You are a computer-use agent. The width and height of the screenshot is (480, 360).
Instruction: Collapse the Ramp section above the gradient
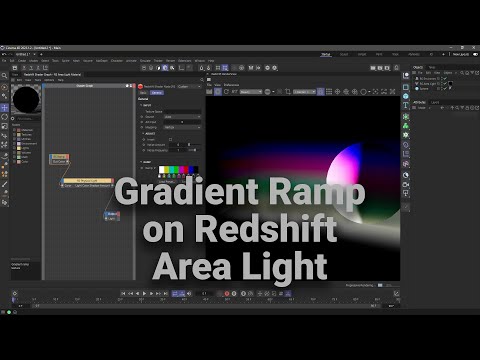[x=141, y=162]
